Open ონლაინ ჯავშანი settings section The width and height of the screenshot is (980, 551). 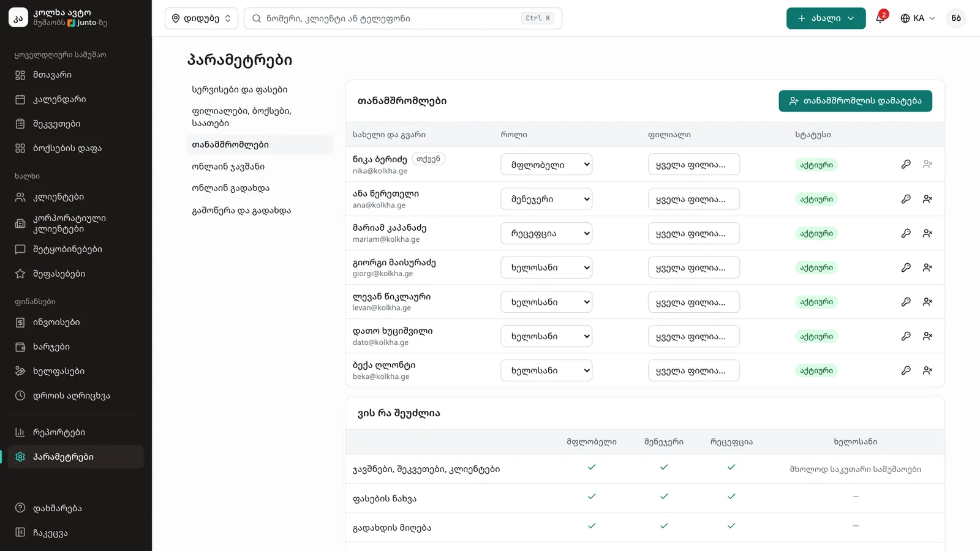pos(260,167)
